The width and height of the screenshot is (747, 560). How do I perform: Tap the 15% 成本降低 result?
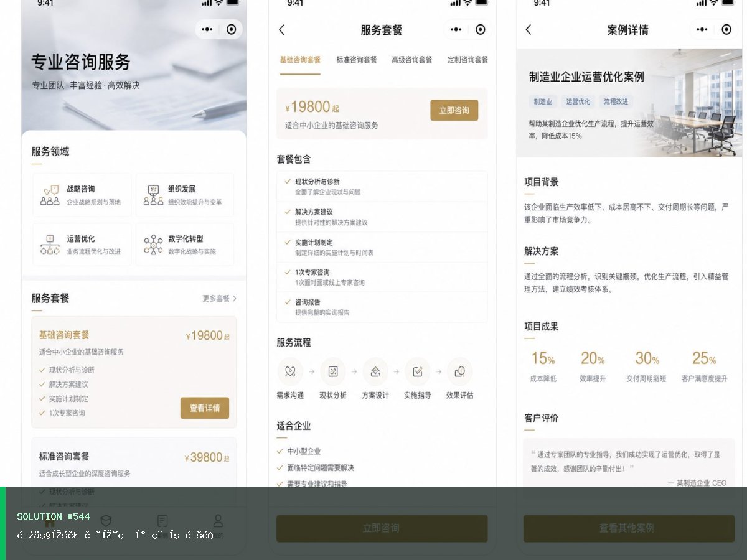[x=543, y=366]
